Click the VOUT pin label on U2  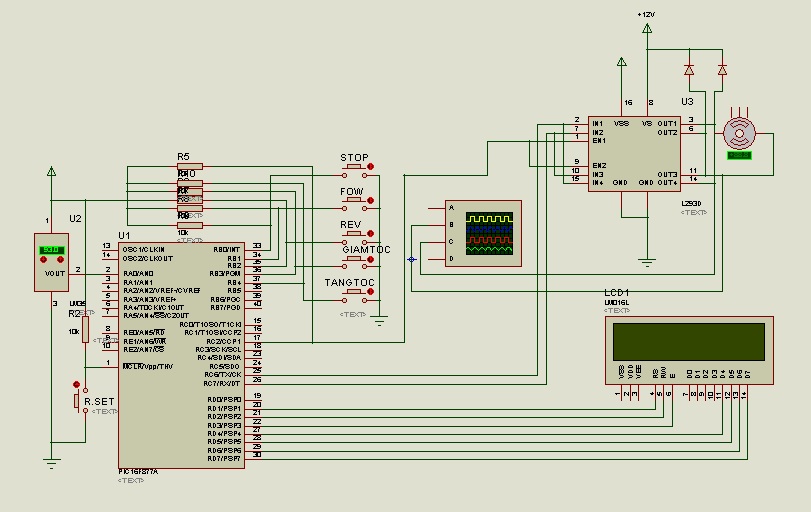pos(55,274)
